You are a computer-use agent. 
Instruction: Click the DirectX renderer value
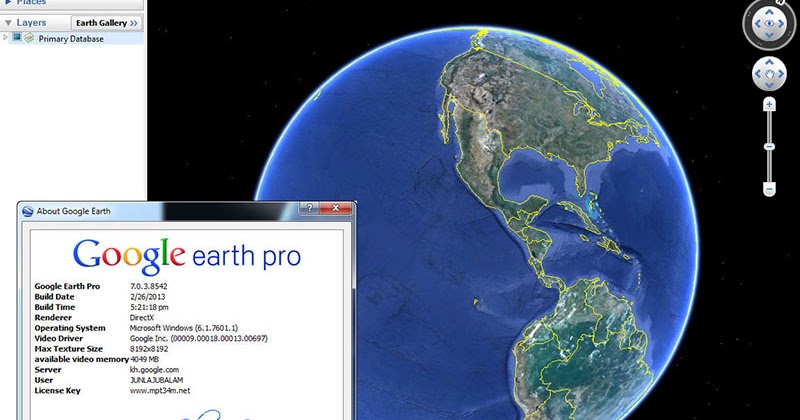click(142, 317)
